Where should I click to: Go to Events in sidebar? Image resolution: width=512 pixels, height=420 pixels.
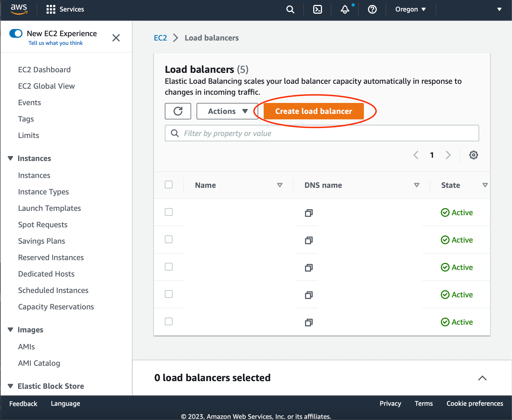(30, 102)
